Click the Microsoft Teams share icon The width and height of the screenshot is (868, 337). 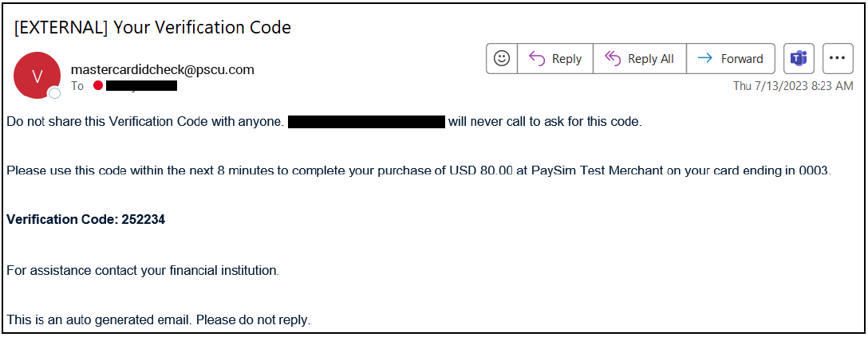(798, 58)
